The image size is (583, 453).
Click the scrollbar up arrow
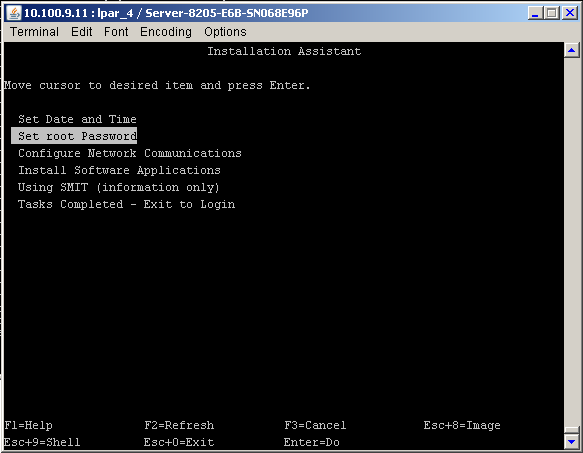[x=571, y=50]
